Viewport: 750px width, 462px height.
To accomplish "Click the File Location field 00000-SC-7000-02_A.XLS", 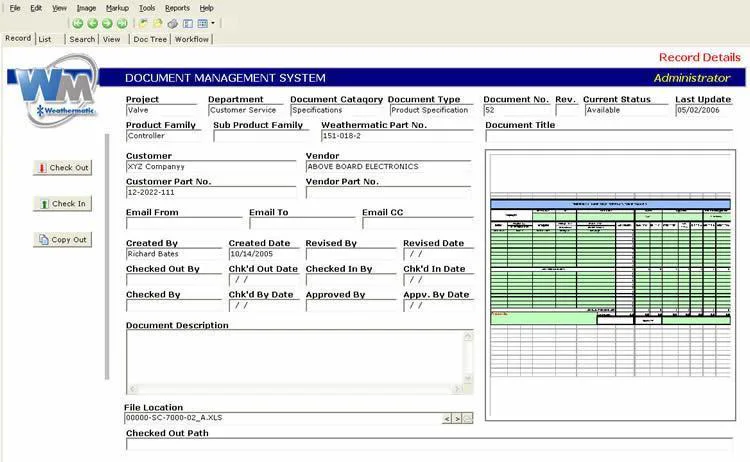I will coord(283,418).
